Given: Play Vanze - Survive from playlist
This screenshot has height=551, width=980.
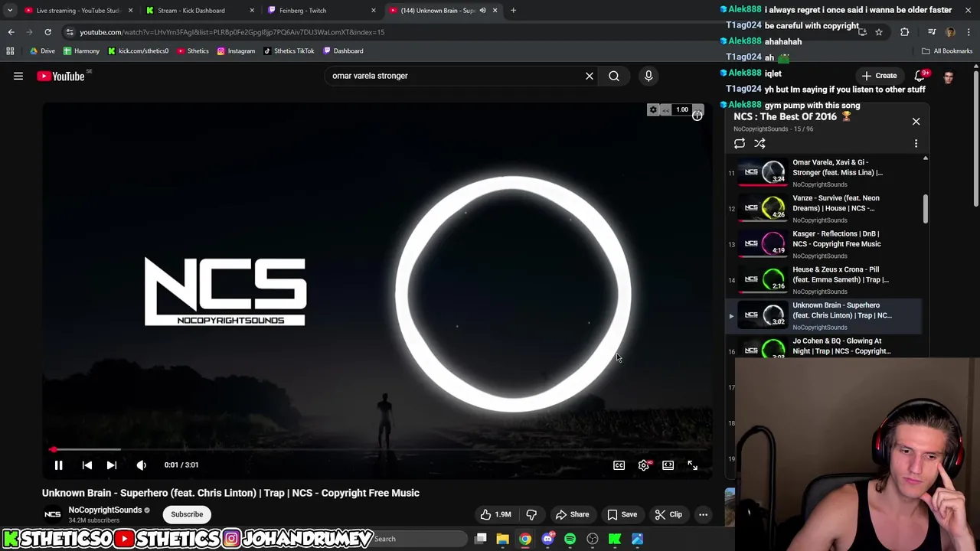Looking at the screenshot, I should [825, 208].
